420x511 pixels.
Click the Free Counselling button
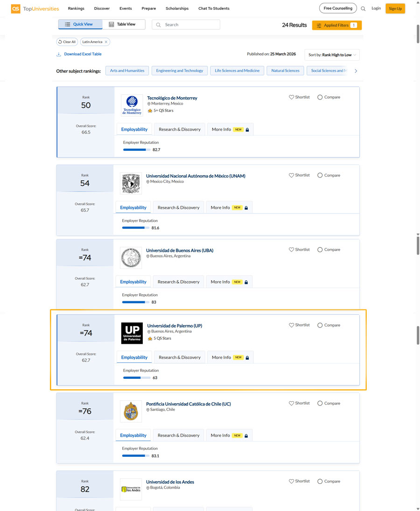click(338, 8)
